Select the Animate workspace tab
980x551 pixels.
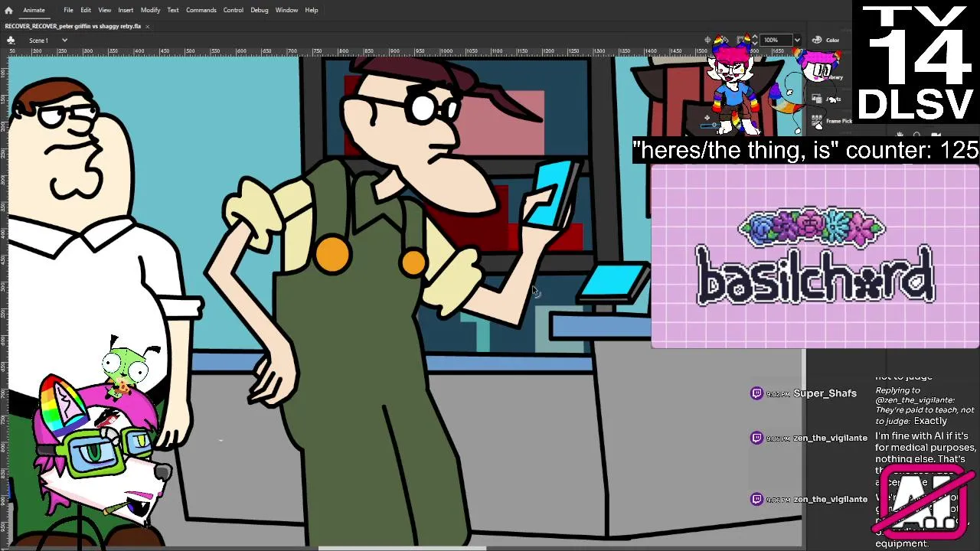pyautogui.click(x=34, y=10)
